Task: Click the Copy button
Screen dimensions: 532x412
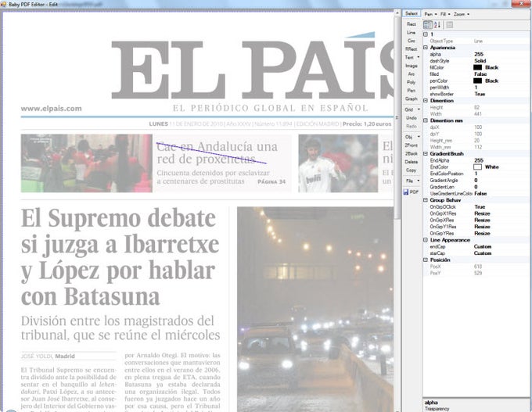Action: pos(412,170)
